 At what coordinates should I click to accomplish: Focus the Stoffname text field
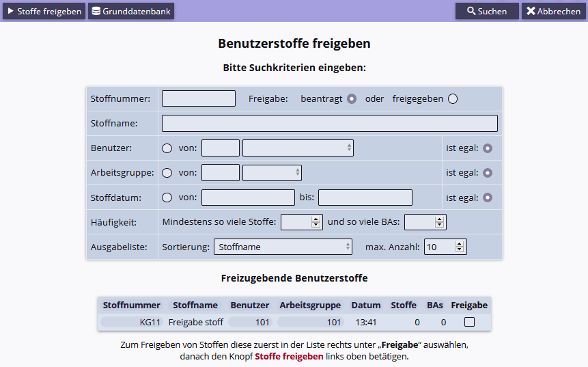(330, 124)
